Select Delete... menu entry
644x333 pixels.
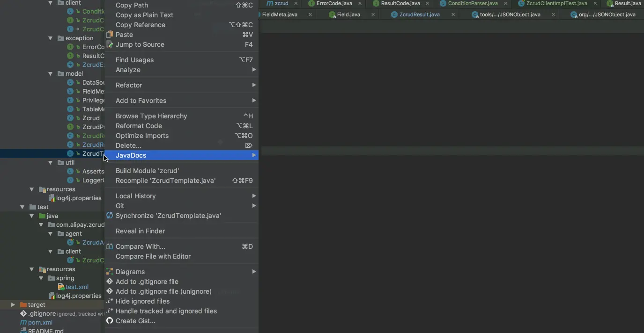[181, 145]
